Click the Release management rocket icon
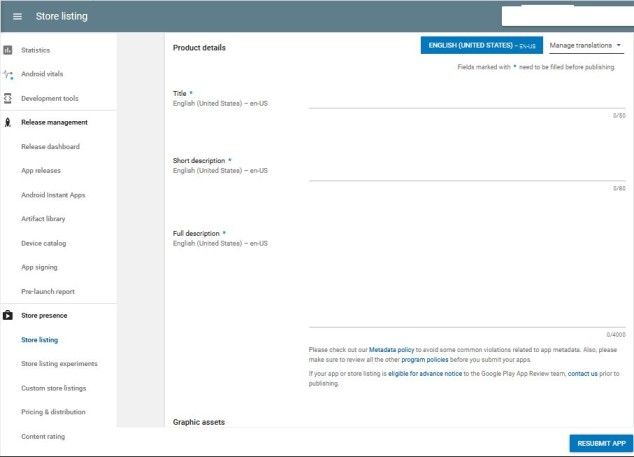The image size is (634, 457). [x=8, y=122]
